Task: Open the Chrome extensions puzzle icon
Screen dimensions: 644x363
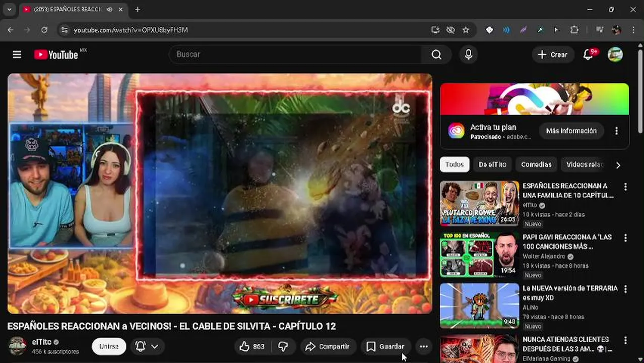Action: 574,30
